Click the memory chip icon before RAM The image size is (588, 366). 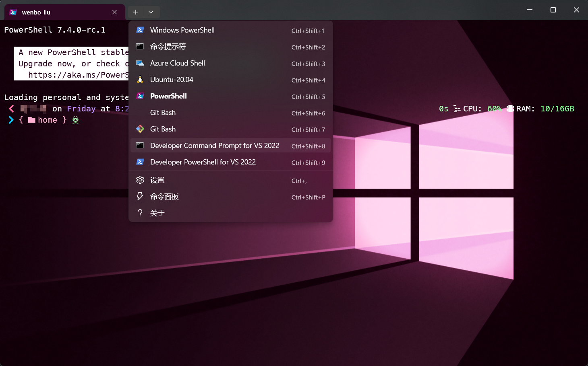click(510, 109)
